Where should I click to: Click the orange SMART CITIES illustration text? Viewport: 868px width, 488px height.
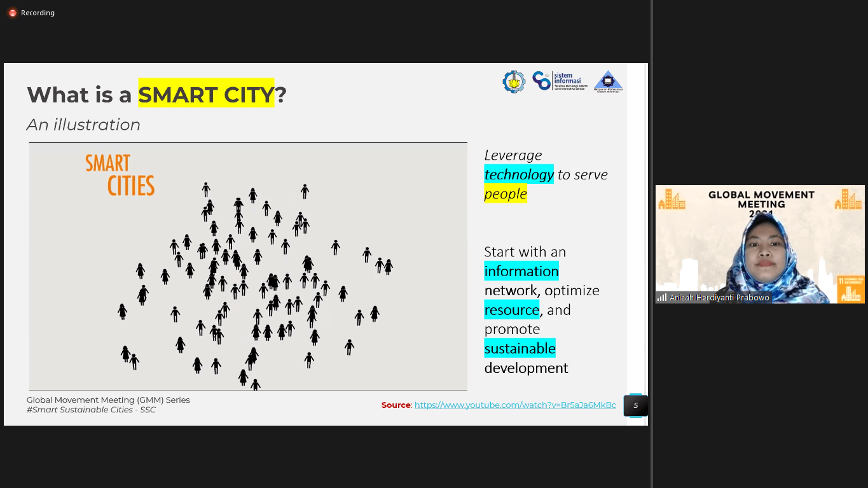pyautogui.click(x=120, y=174)
